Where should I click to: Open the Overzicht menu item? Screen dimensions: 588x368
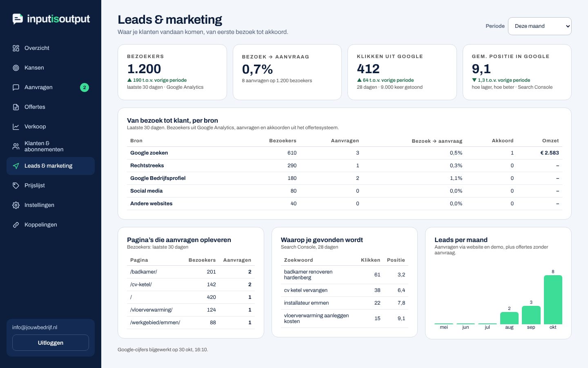point(51,48)
